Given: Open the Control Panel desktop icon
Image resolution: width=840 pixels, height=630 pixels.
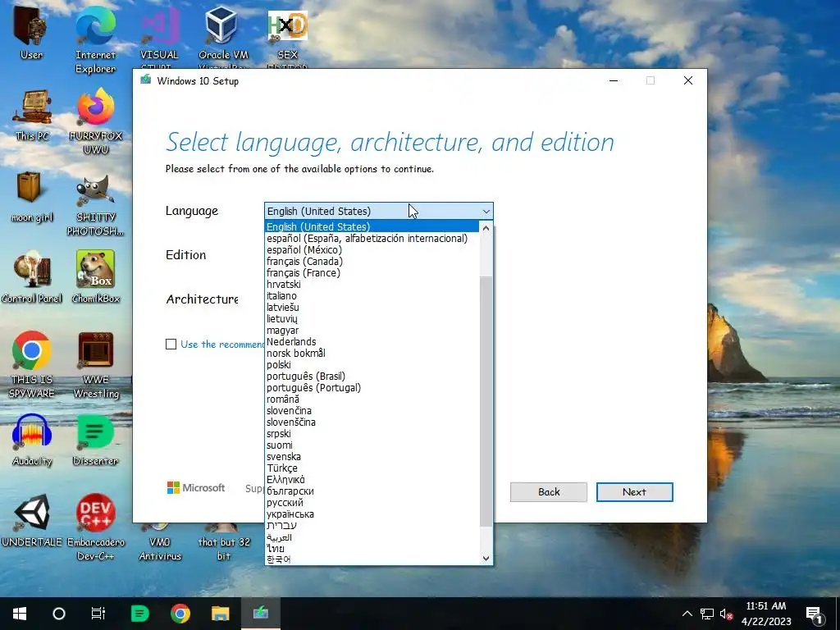Looking at the screenshot, I should (x=32, y=277).
